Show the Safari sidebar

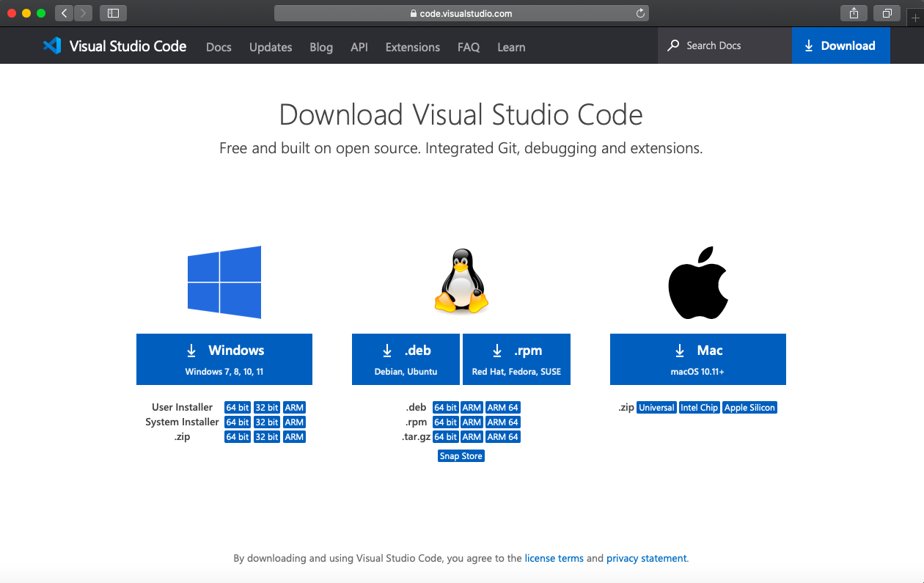(x=113, y=13)
